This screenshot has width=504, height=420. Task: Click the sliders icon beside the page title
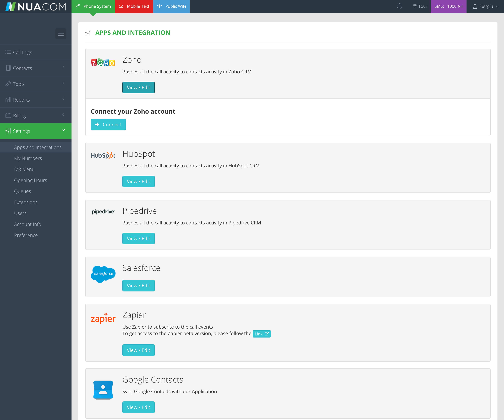(88, 33)
